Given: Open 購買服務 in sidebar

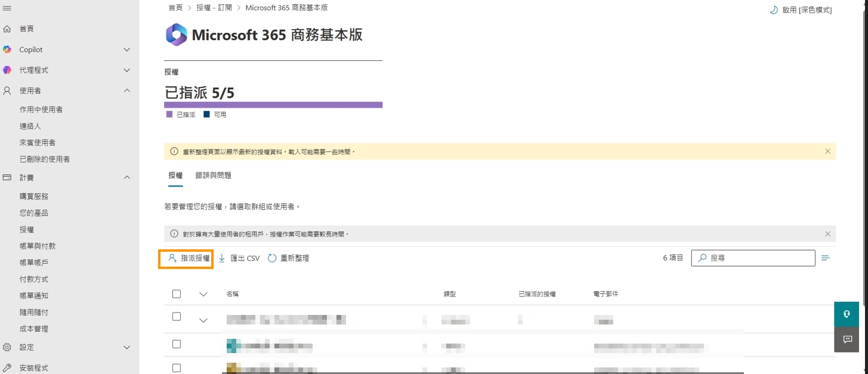Looking at the screenshot, I should [x=34, y=196].
